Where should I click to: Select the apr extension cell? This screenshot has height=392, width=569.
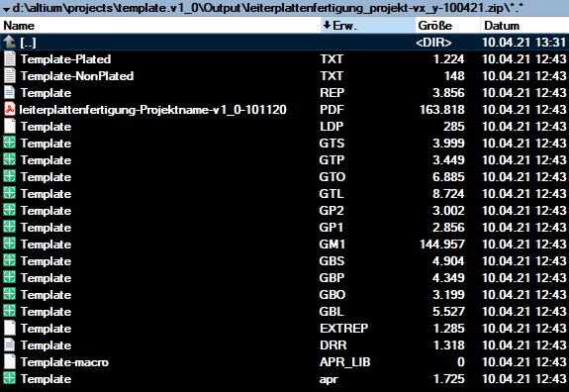tap(329, 379)
